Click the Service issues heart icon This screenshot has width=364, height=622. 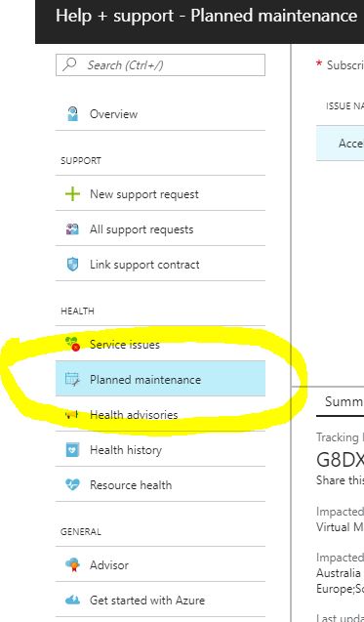pyautogui.click(x=72, y=344)
